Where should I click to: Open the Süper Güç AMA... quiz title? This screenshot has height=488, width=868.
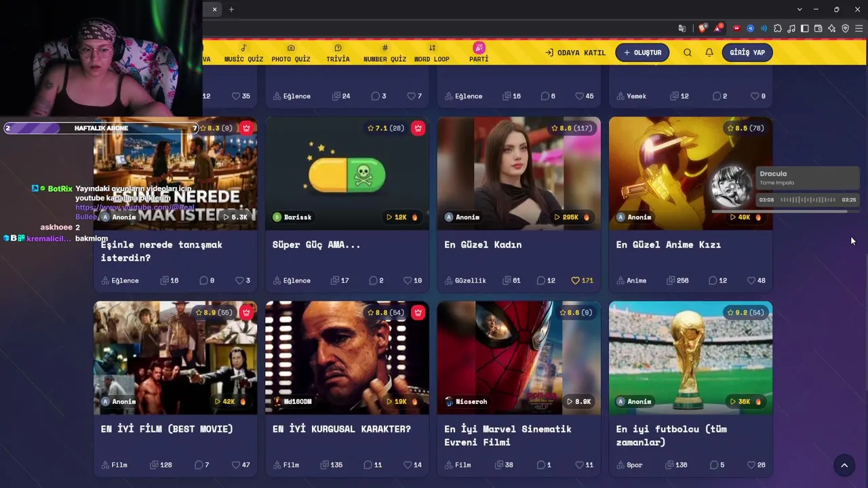316,245
